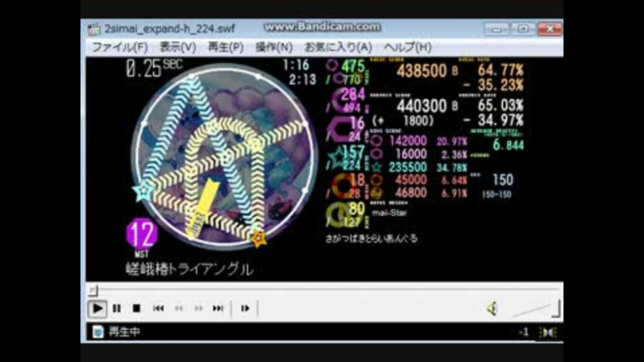Click the さがつばきとらいあんぐる text

[x=371, y=239]
